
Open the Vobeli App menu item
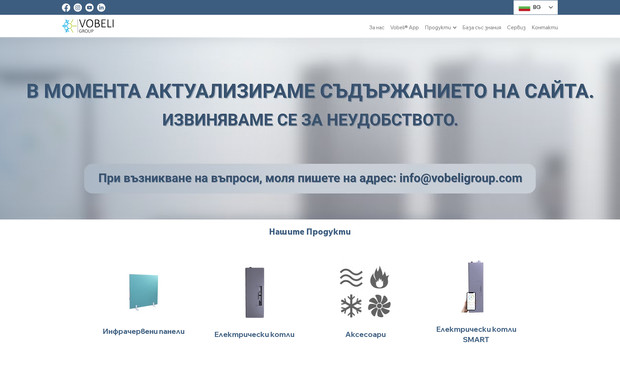click(x=404, y=28)
